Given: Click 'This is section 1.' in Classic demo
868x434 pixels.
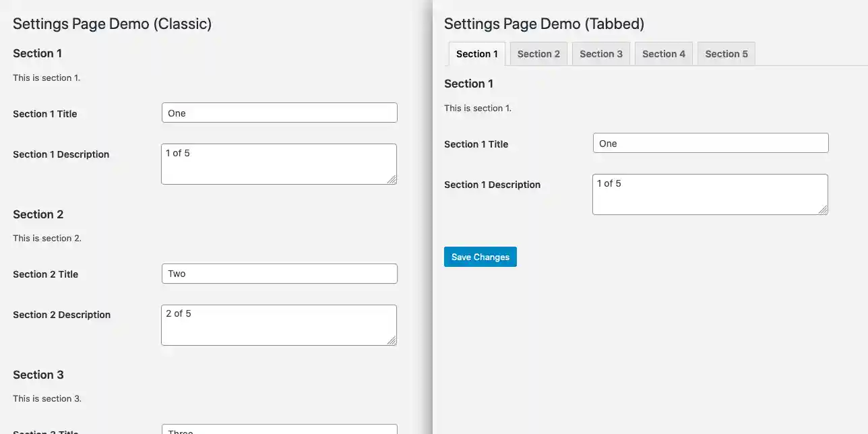Looking at the screenshot, I should 46,77.
